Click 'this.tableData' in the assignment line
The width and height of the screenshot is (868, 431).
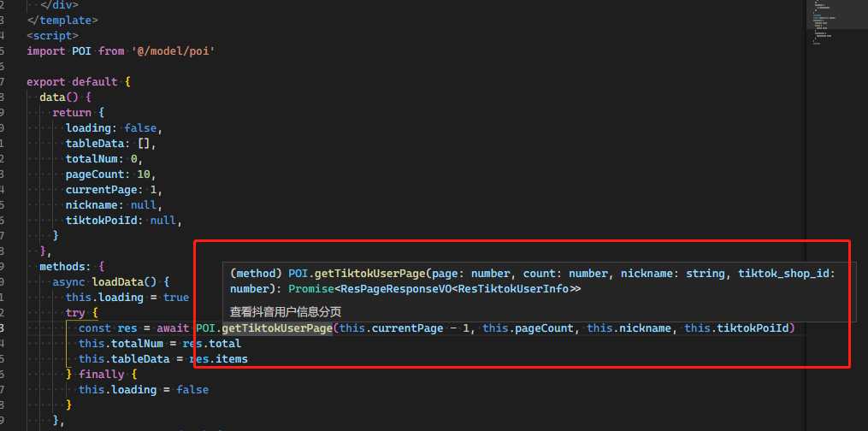[124, 359]
